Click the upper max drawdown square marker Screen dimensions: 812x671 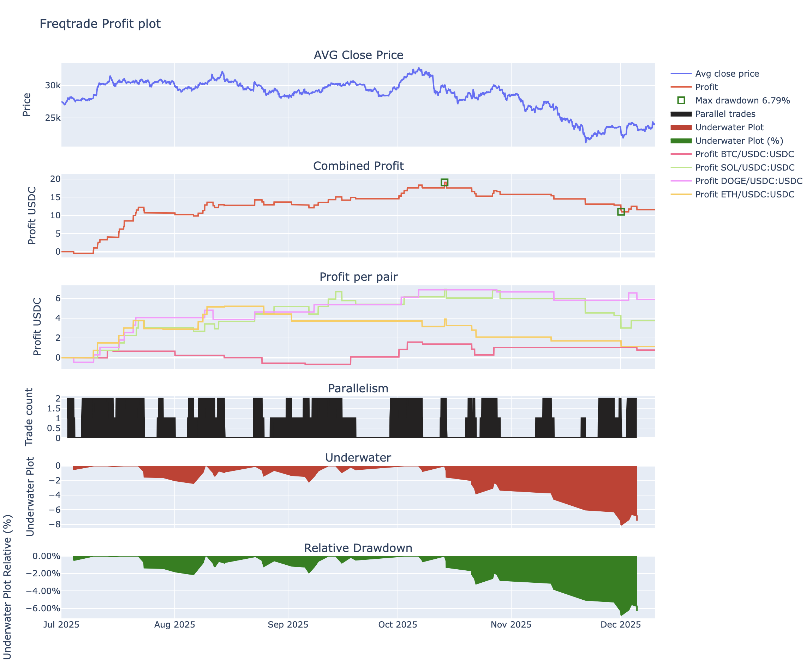pyautogui.click(x=444, y=183)
